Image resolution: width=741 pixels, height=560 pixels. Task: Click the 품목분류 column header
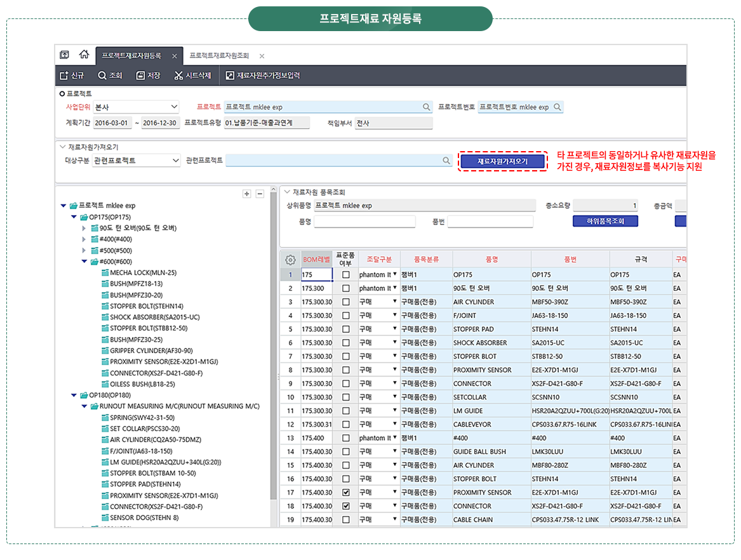coord(426,260)
